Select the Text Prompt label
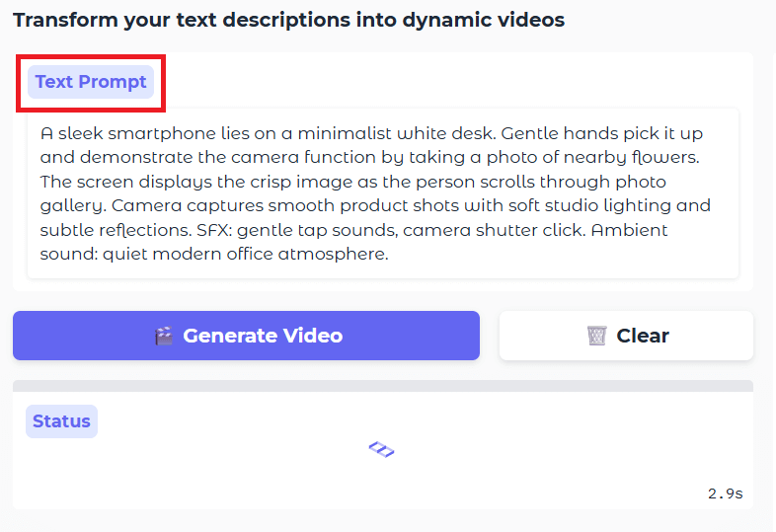Image resolution: width=776 pixels, height=532 pixels. [91, 82]
